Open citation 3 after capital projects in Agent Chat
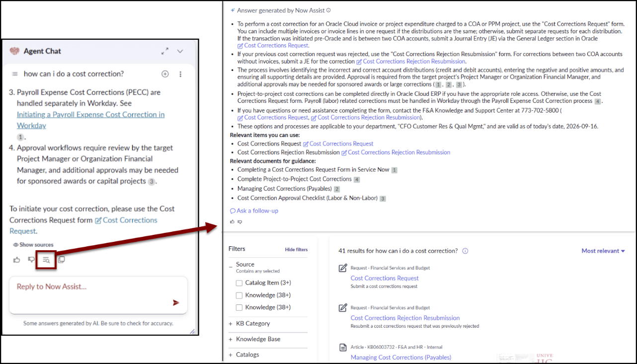Image resolution: width=637 pixels, height=364 pixels. 152,181
